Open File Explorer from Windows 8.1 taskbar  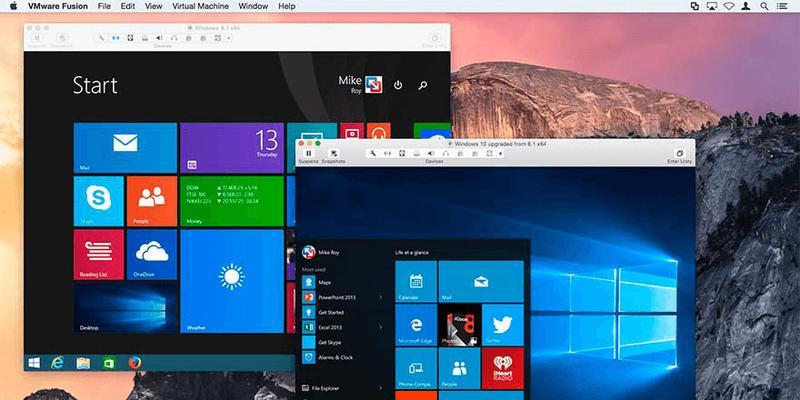[x=83, y=363]
